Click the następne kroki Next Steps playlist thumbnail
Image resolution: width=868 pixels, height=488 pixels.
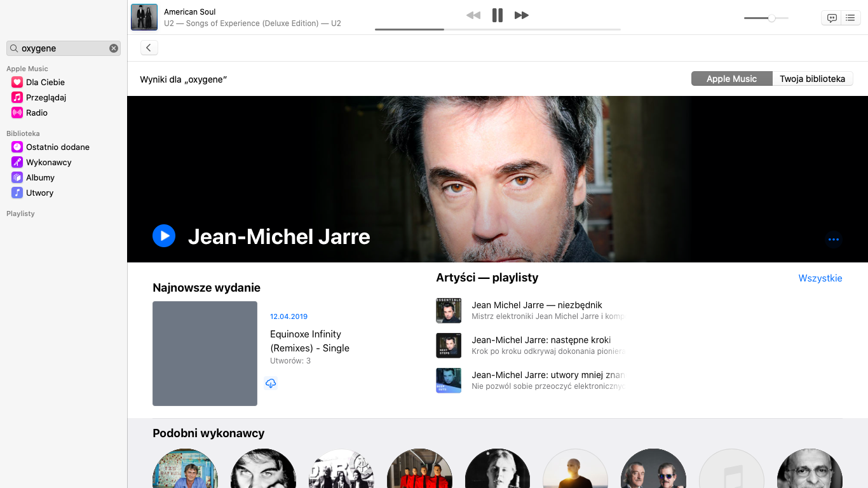[x=449, y=346]
